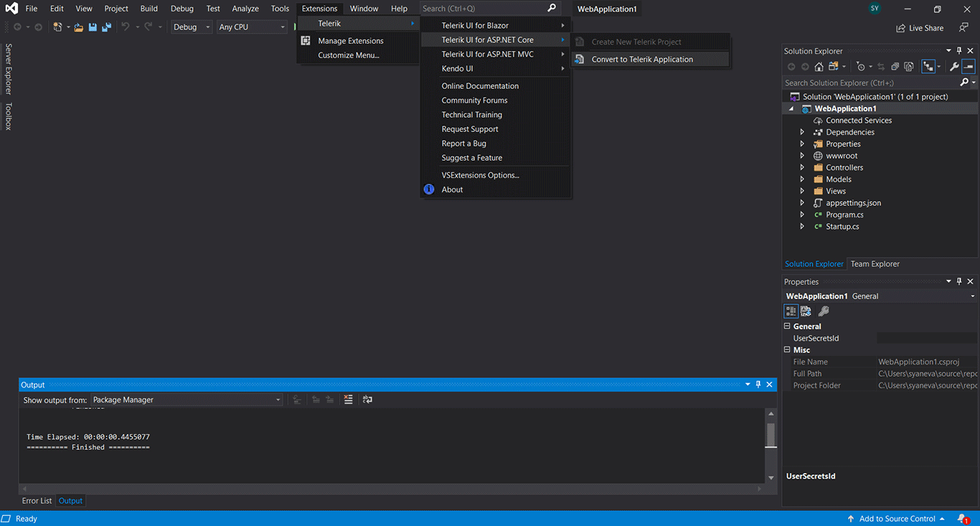
Task: Open the Toolbox side tab
Action: click(9, 116)
